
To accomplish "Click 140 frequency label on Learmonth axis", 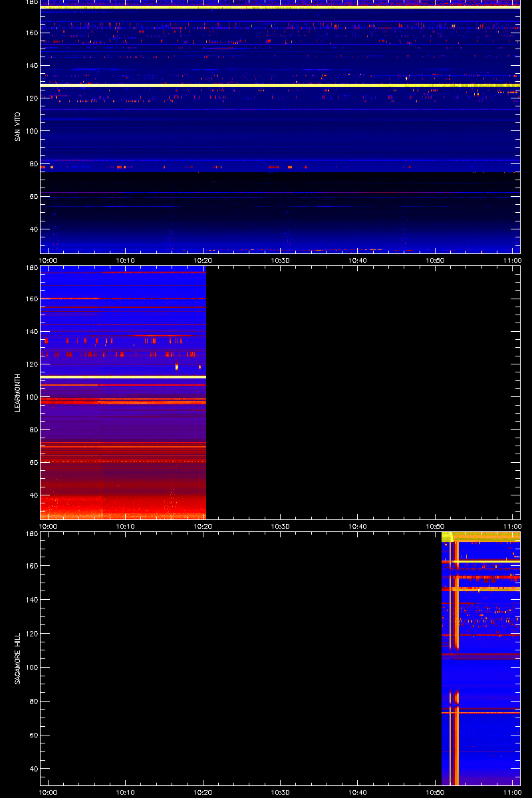I will 31,331.
